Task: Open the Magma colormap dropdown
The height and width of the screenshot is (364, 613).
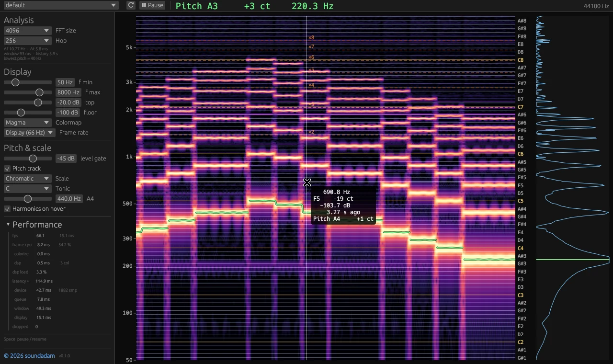Action: click(27, 123)
